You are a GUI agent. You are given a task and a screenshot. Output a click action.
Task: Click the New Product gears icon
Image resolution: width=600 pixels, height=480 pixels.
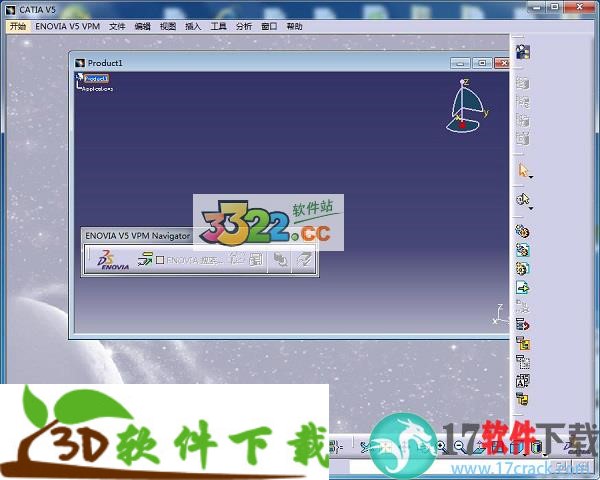coord(522,250)
